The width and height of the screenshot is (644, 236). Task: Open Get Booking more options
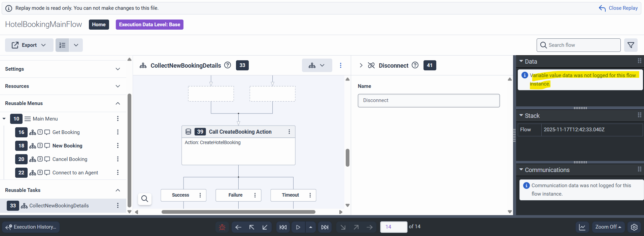coord(118,132)
